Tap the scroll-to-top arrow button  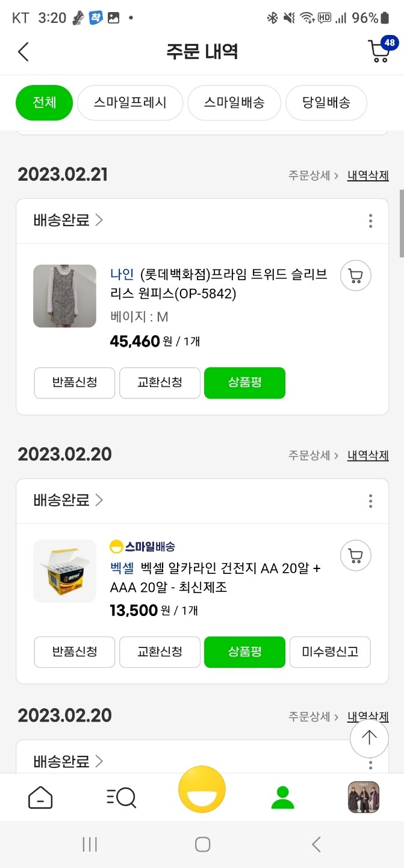(x=369, y=737)
